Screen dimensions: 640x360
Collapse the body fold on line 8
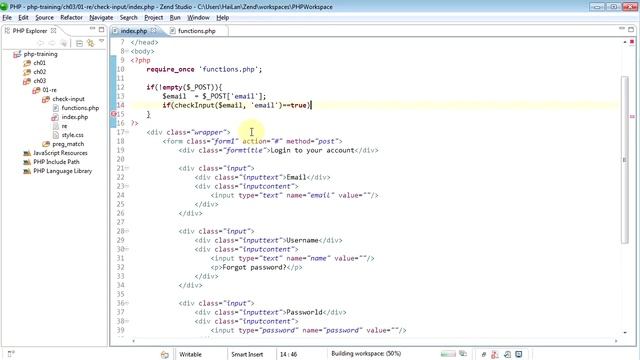[127, 51]
